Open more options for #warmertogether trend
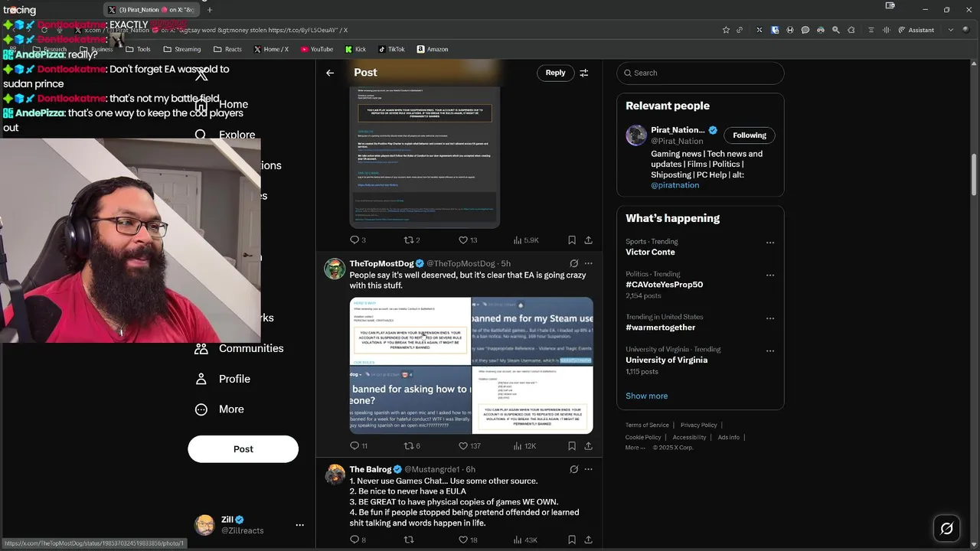 click(x=770, y=318)
